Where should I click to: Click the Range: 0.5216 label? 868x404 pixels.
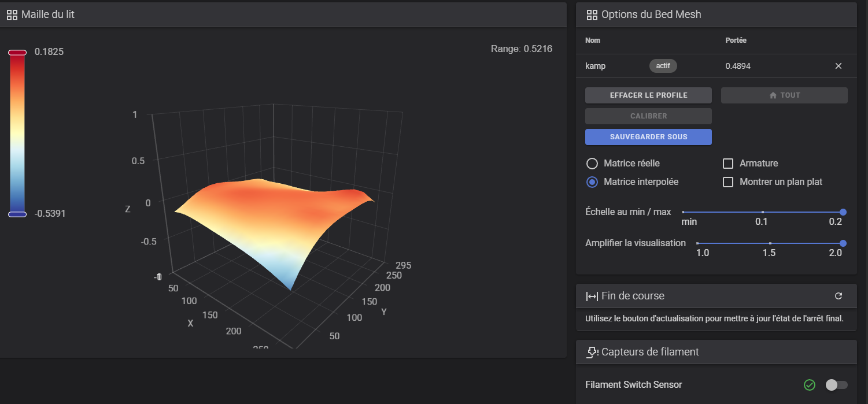click(522, 49)
